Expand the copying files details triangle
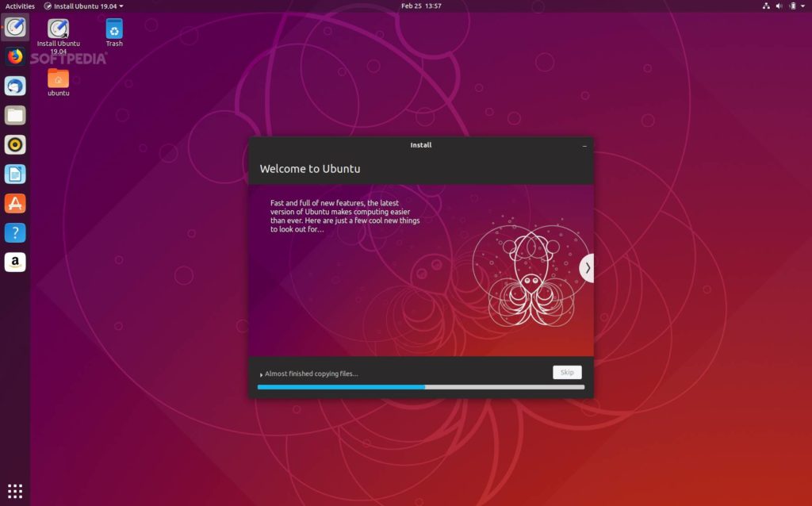This screenshot has height=506, width=812. click(261, 374)
